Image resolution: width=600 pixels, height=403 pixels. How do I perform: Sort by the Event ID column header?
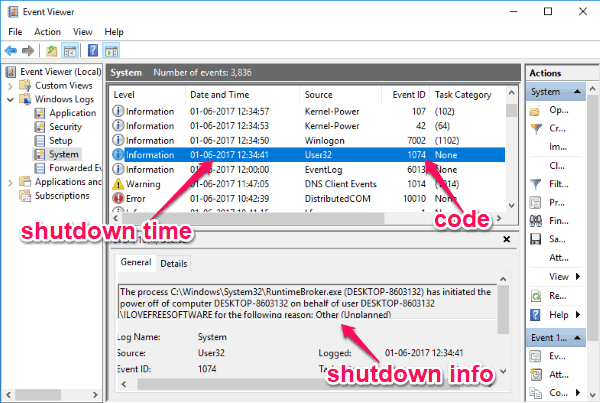406,95
